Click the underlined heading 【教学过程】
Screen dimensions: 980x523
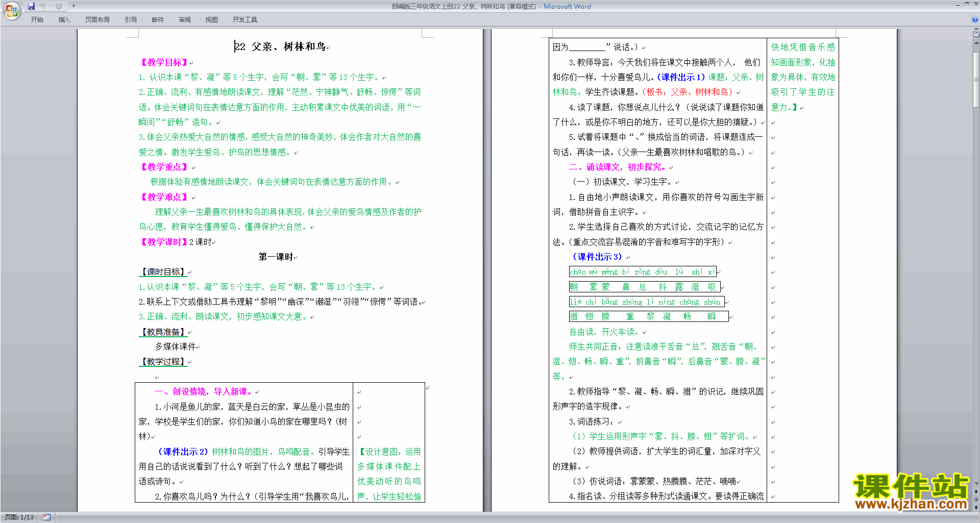click(163, 362)
